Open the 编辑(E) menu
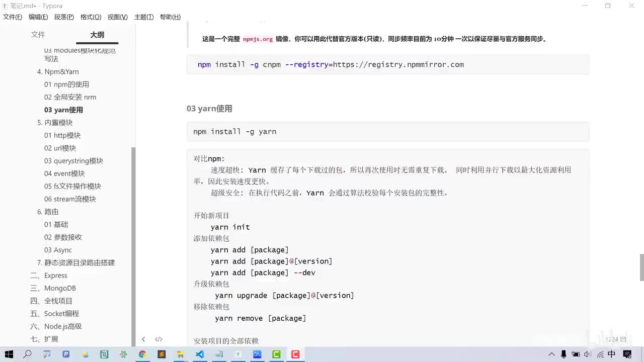This screenshot has width=644, height=362. point(38,17)
